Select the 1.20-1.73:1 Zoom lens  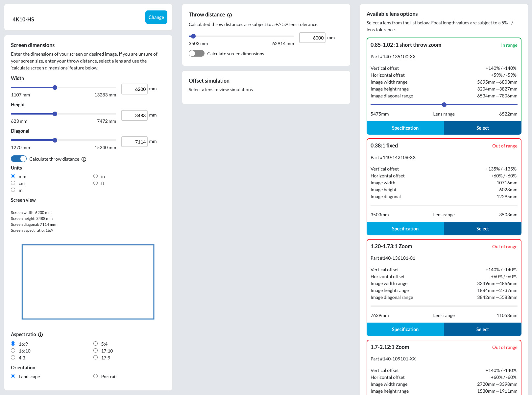tap(482, 329)
